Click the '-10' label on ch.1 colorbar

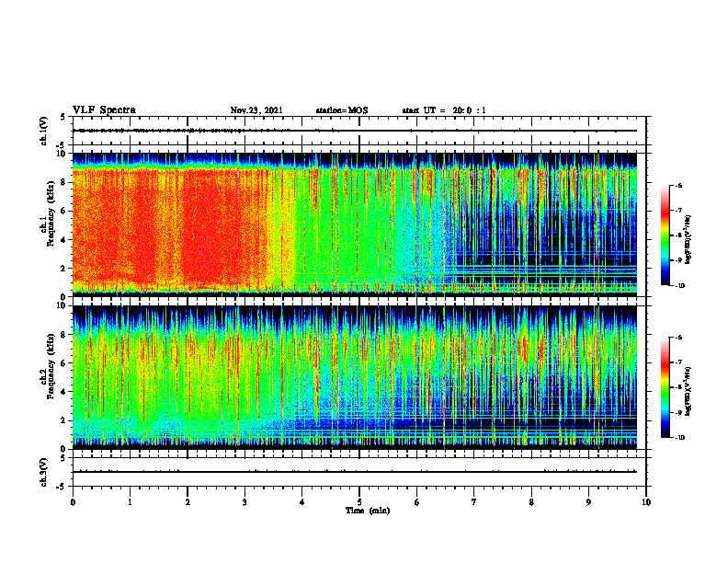click(x=680, y=286)
